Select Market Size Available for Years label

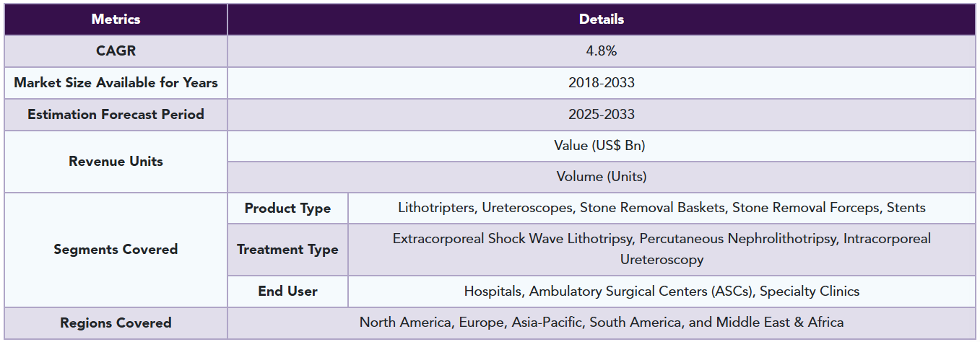pyautogui.click(x=116, y=83)
